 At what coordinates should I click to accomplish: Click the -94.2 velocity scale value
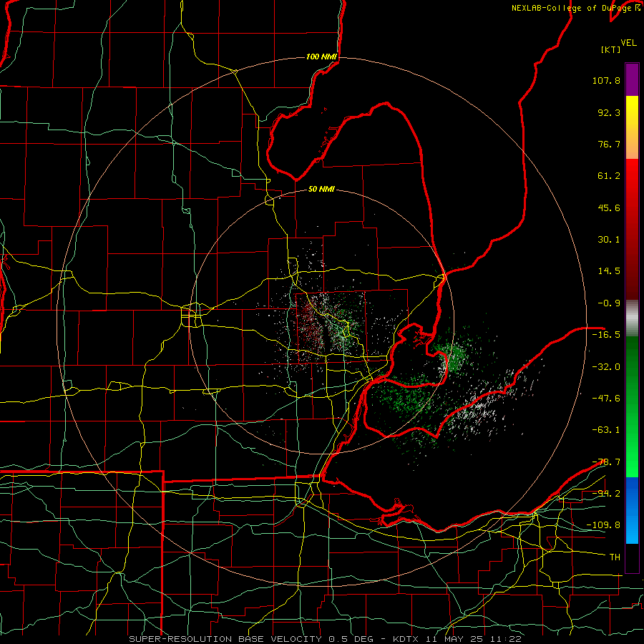pyautogui.click(x=606, y=494)
